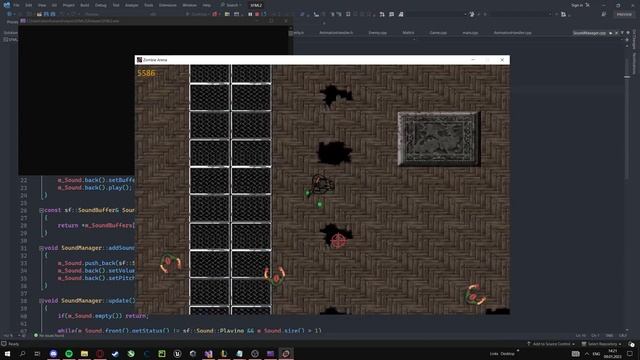Click the red Stop Debugging icon

tap(257, 14)
